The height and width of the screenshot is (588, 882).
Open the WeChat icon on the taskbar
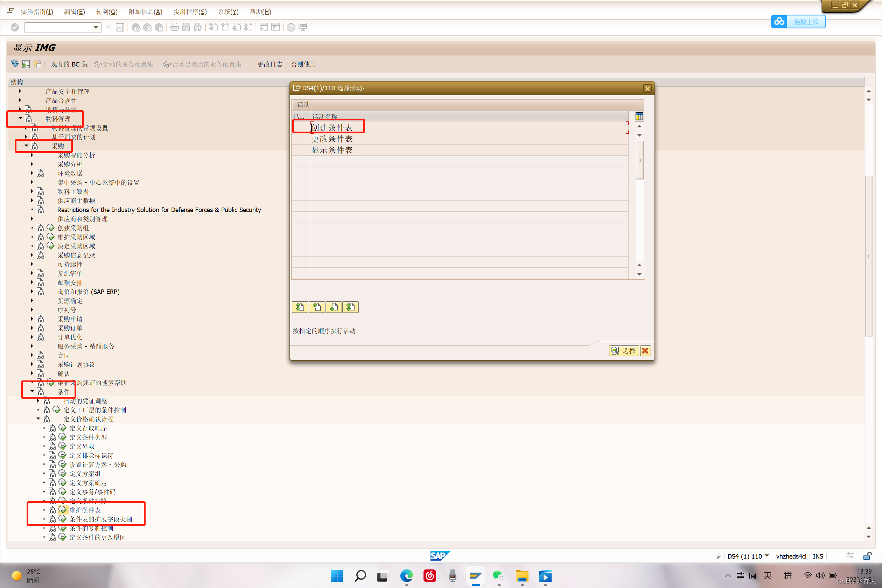(x=498, y=576)
